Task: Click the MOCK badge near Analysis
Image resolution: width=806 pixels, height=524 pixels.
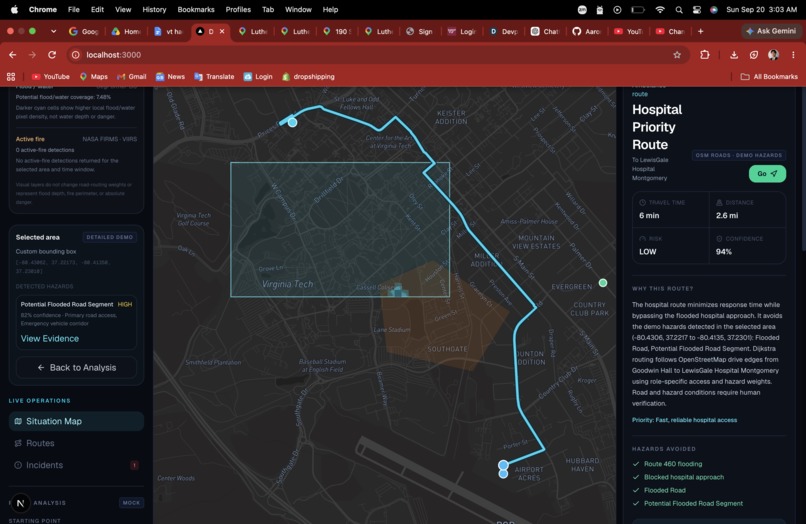Action: pos(131,502)
